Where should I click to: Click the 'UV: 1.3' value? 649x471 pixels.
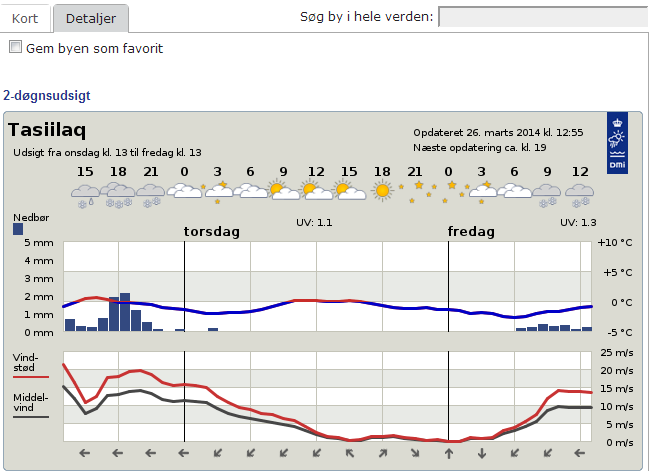[578, 223]
